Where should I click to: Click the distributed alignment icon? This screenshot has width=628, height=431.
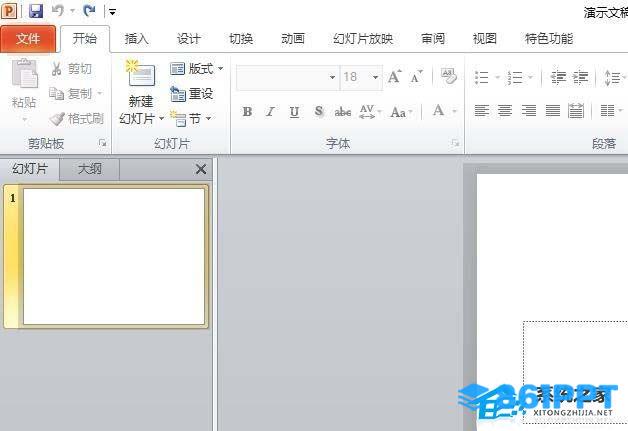576,110
